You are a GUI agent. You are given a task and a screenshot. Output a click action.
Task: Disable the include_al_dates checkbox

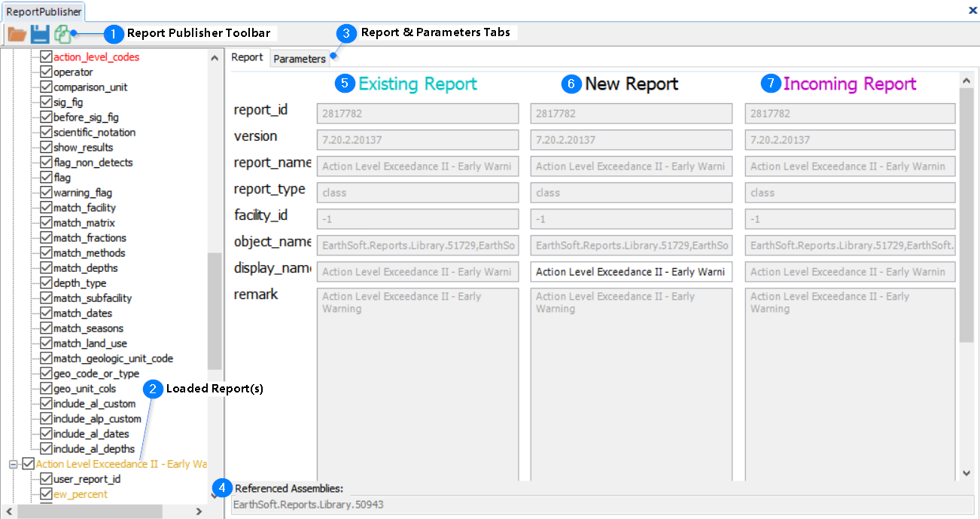46,433
